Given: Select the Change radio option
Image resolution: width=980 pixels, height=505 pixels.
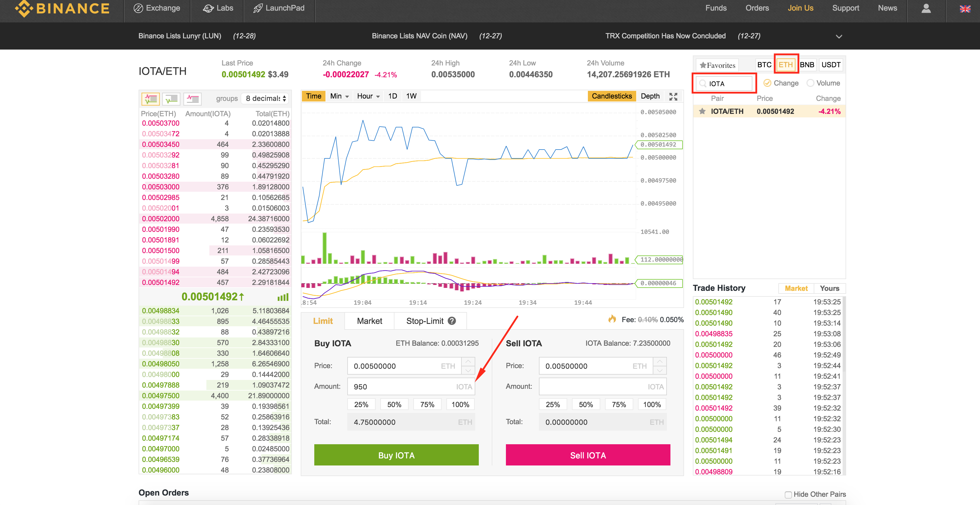Looking at the screenshot, I should [767, 83].
